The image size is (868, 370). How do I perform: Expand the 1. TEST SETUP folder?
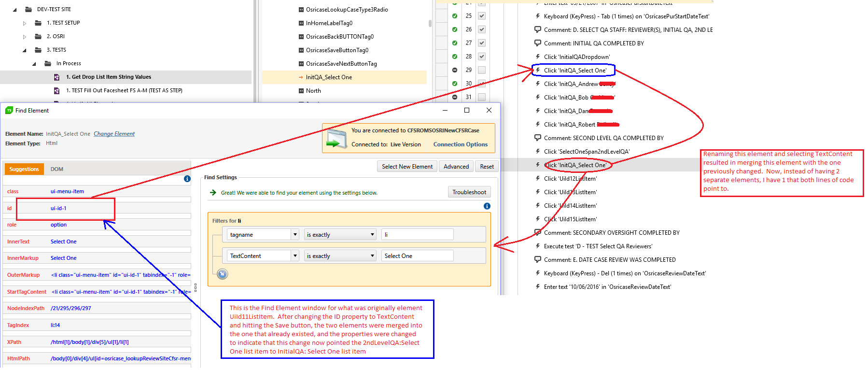[25, 23]
